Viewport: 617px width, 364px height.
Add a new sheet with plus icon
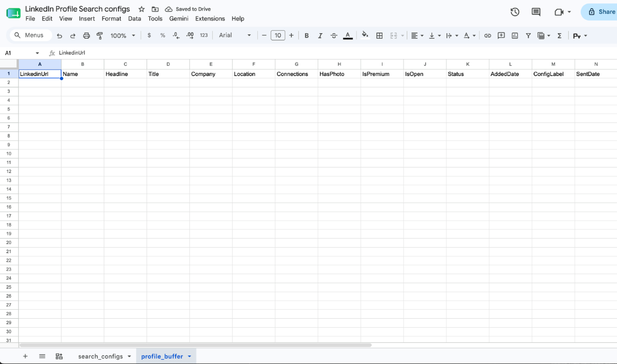coord(25,356)
